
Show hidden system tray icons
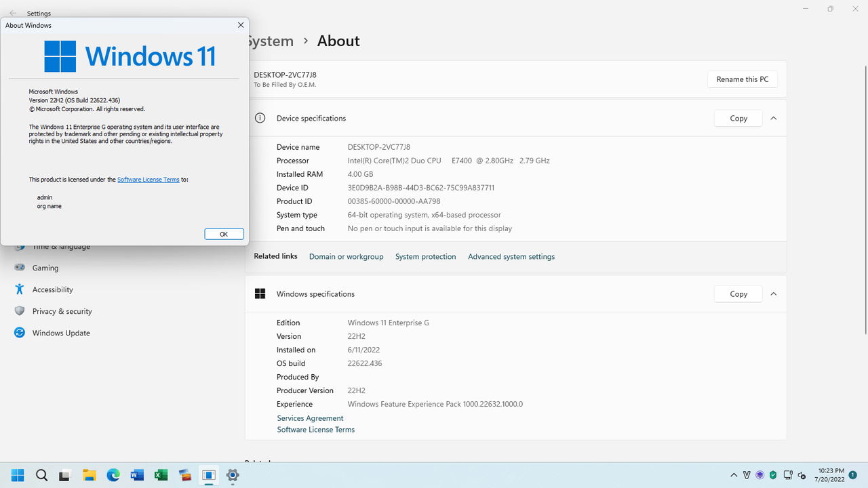pyautogui.click(x=734, y=475)
